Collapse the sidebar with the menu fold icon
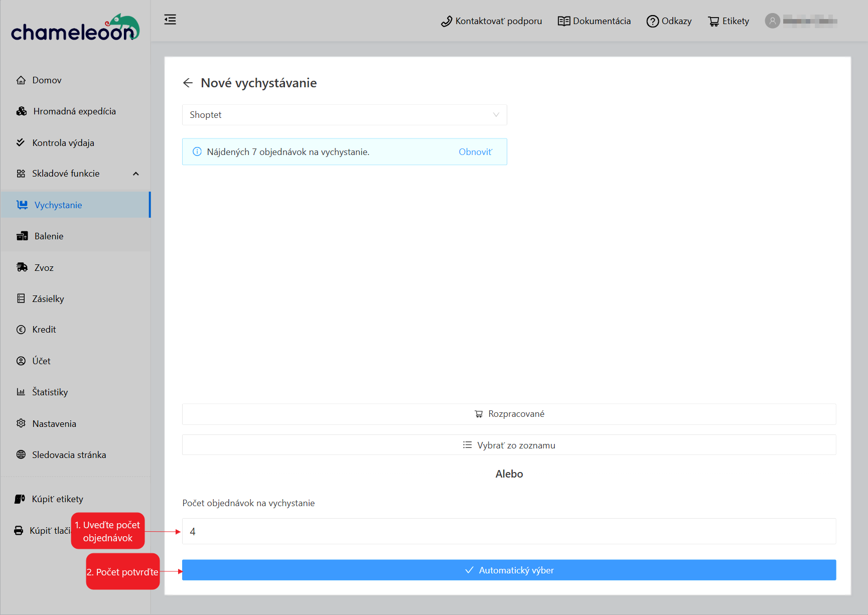Image resolution: width=868 pixels, height=615 pixels. tap(170, 20)
